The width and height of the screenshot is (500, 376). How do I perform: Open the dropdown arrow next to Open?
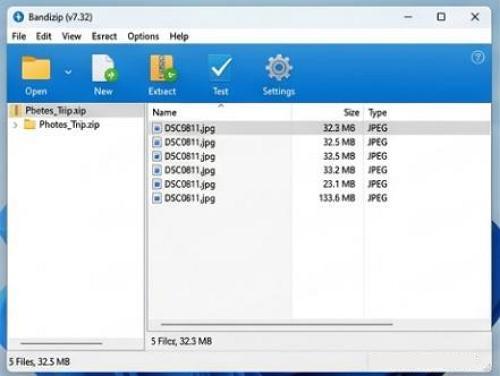coord(68,72)
